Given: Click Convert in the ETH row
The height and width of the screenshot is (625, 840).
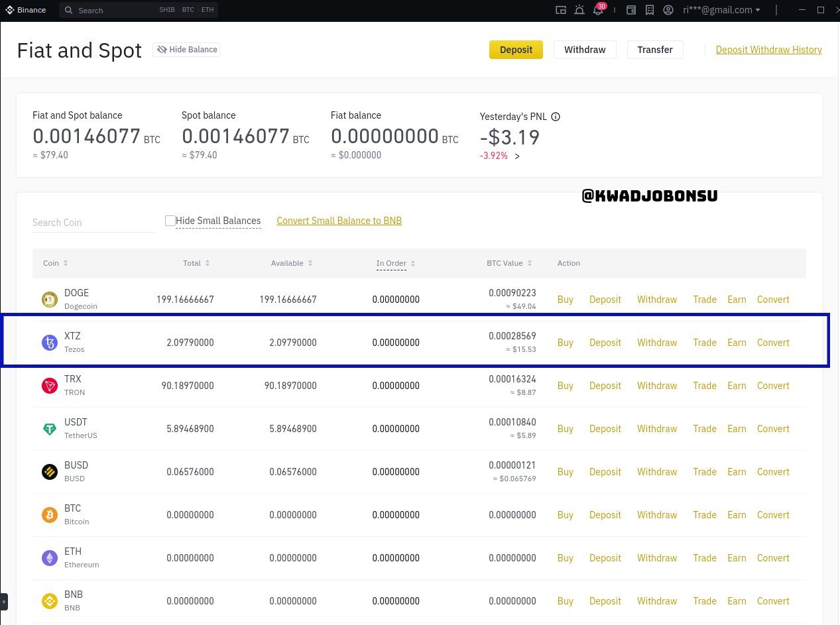Looking at the screenshot, I should point(773,558).
